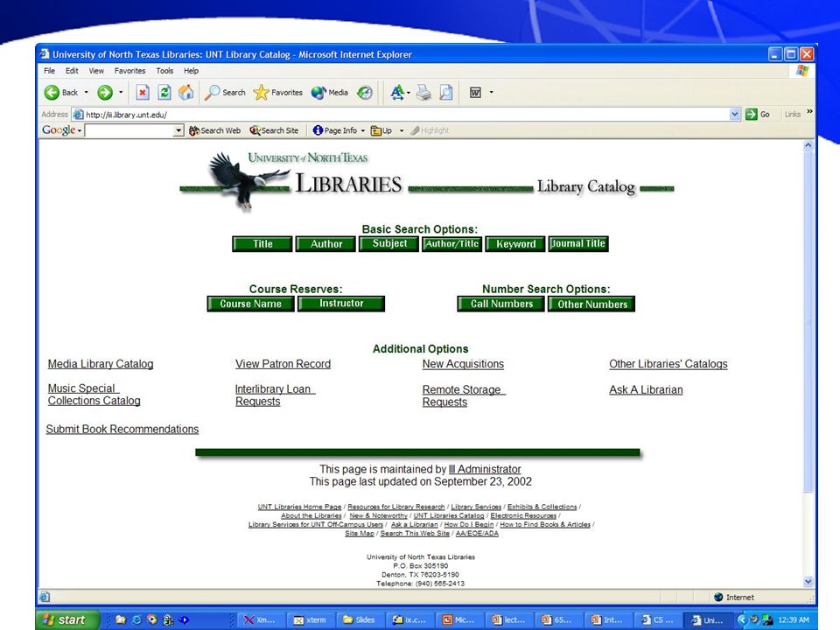Viewport: 840px width, 630px height.
Task: Click the Author search button
Action: tap(325, 244)
